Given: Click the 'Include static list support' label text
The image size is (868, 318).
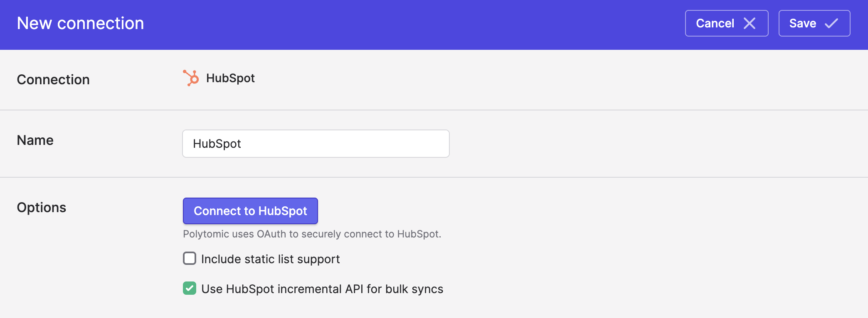Looking at the screenshot, I should (x=271, y=259).
